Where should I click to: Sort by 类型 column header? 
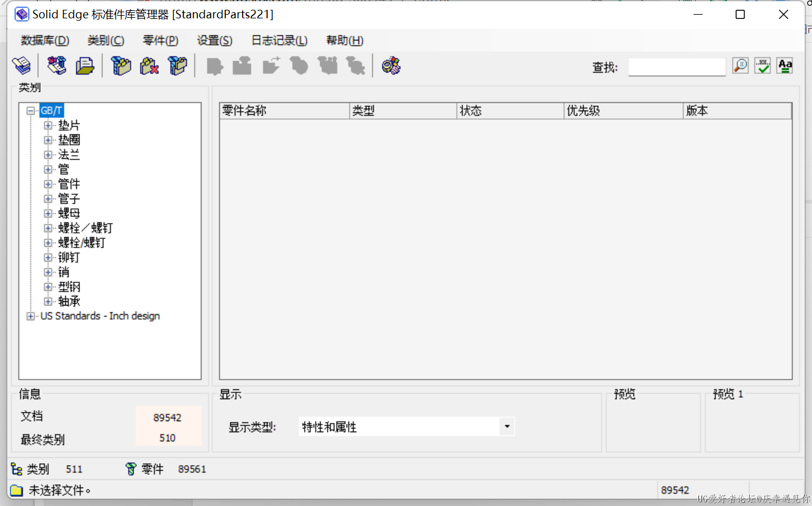[x=403, y=111]
